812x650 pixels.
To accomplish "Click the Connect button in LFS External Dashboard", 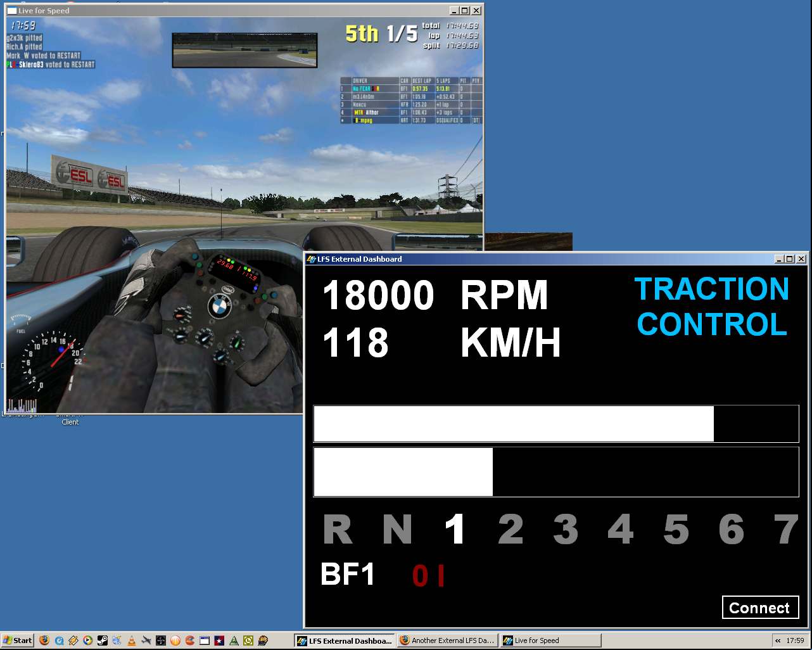I will pyautogui.click(x=760, y=608).
